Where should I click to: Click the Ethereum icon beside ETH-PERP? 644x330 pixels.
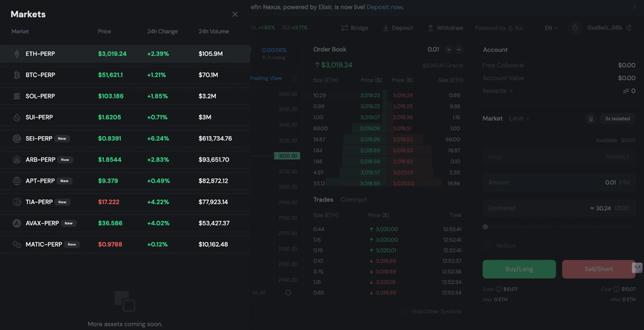[16, 54]
